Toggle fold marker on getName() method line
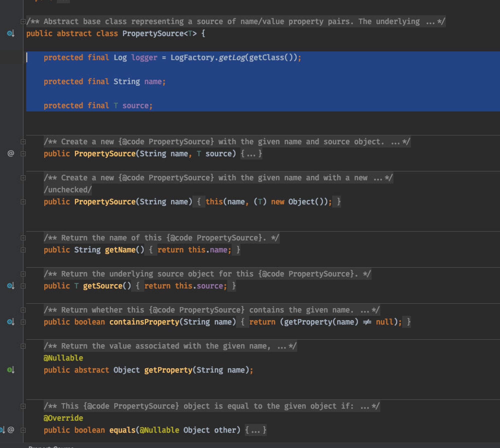Viewport: 500px width, 448px height. coord(23,250)
